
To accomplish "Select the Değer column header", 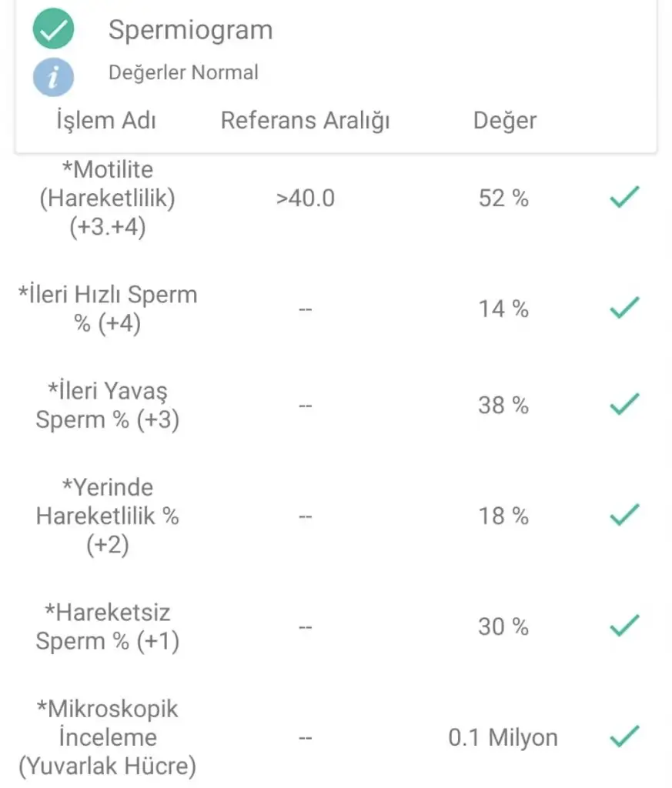I will pos(504,121).
